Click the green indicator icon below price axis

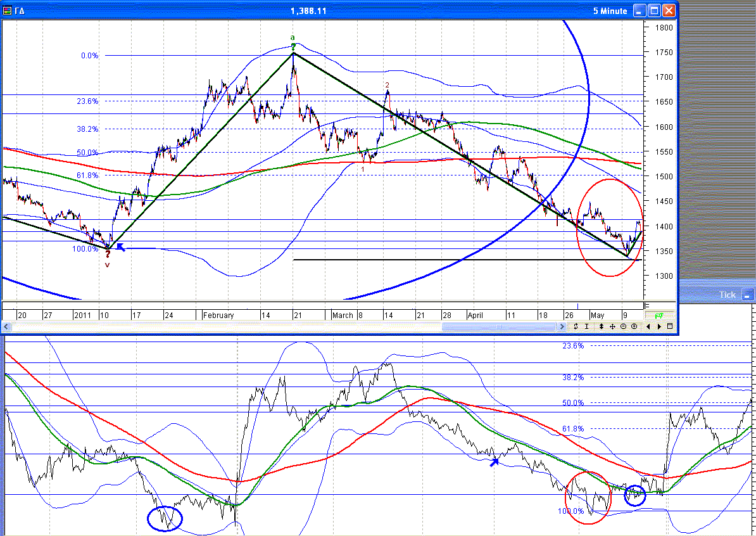tap(658, 315)
